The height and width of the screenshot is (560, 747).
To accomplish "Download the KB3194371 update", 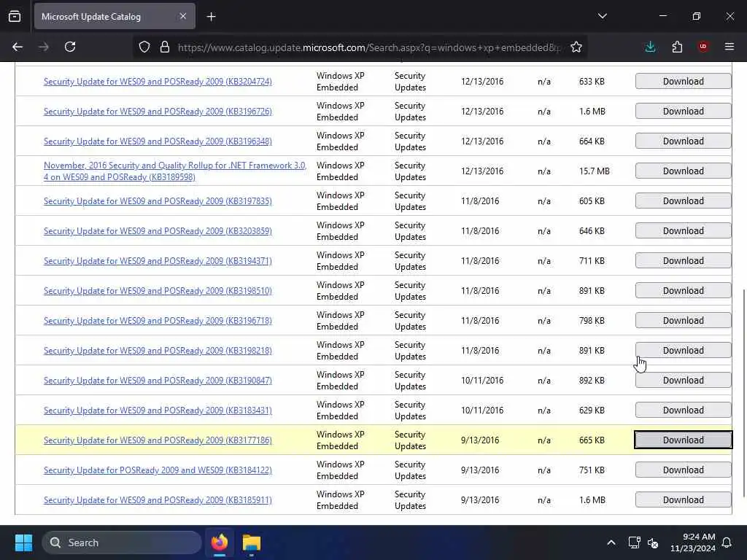I will 683,261.
